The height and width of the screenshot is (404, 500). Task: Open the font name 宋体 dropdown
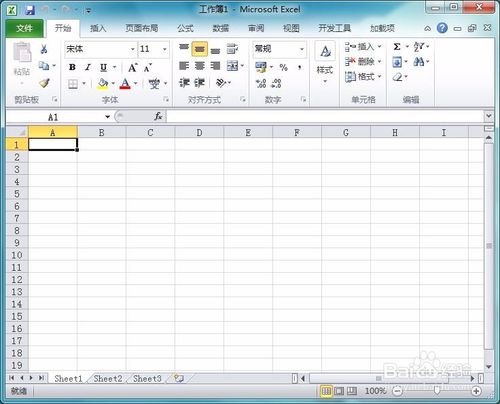coord(133,49)
